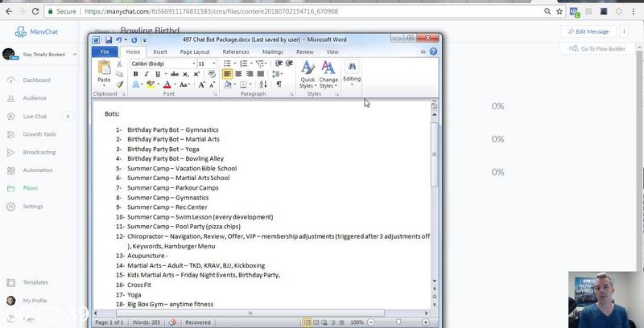The image size is (644, 328).
Task: Justify the paragraph text
Action: coord(260,74)
